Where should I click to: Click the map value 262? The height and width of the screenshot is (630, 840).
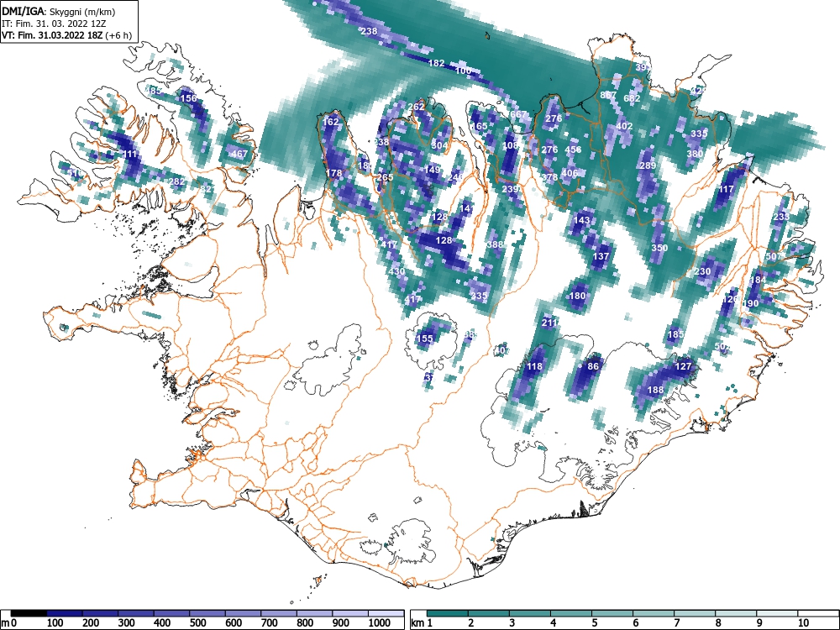click(x=417, y=108)
